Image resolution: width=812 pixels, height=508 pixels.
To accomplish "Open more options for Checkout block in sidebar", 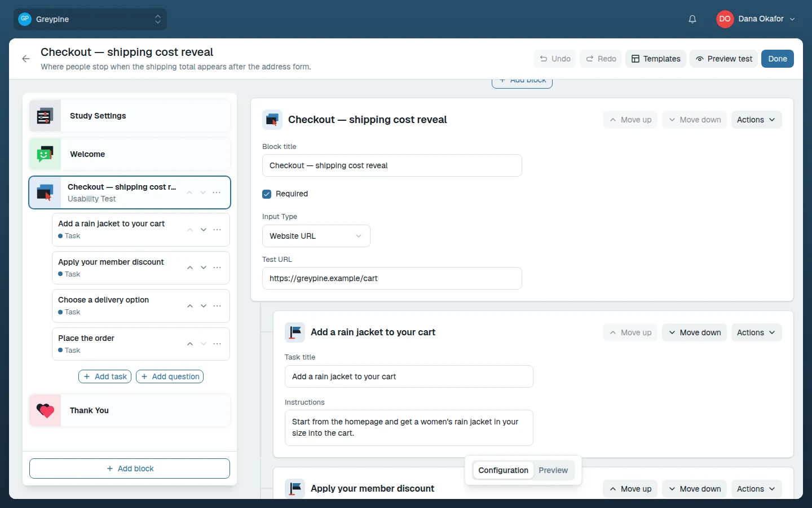I will [217, 192].
